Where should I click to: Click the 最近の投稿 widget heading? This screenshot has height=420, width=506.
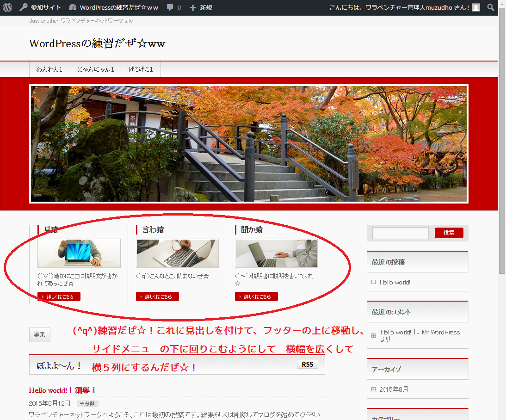[388, 262]
